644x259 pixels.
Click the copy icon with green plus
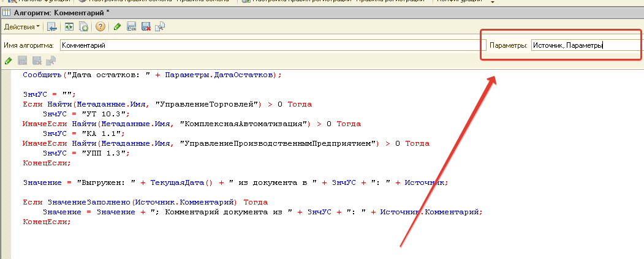click(83, 27)
